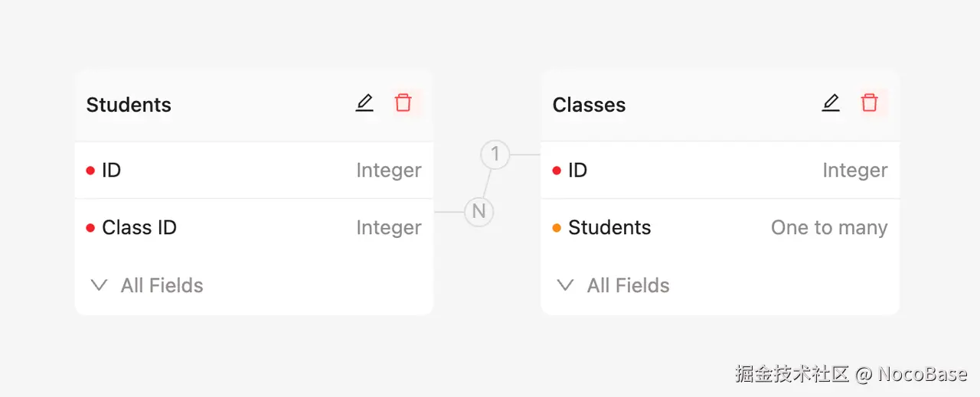The width and height of the screenshot is (980, 397).
Task: Delete the Classes collection with trash icon
Action: point(869,103)
